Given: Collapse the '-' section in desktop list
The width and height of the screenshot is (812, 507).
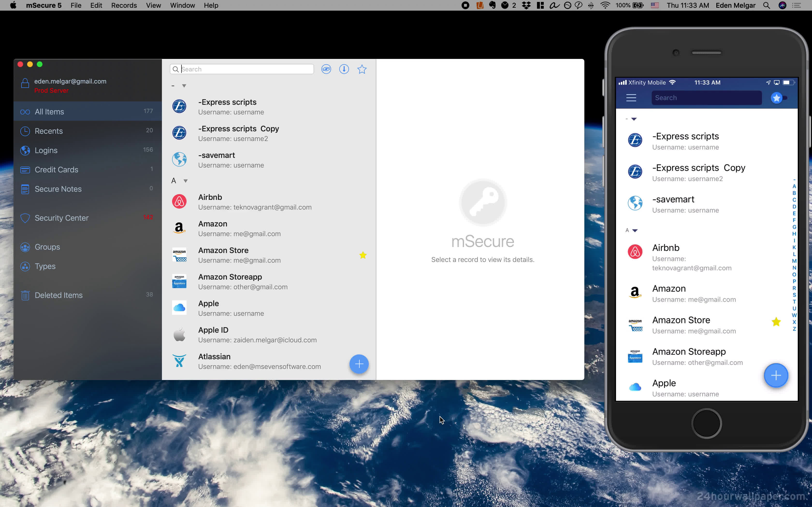Looking at the screenshot, I should (x=184, y=86).
